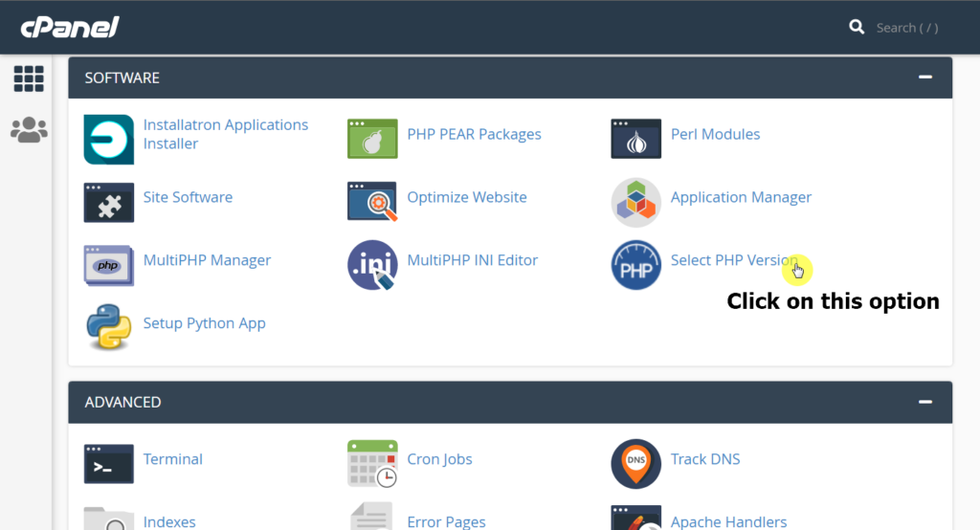
Task: Collapse the SOFTWARE section
Action: pyautogui.click(x=925, y=77)
